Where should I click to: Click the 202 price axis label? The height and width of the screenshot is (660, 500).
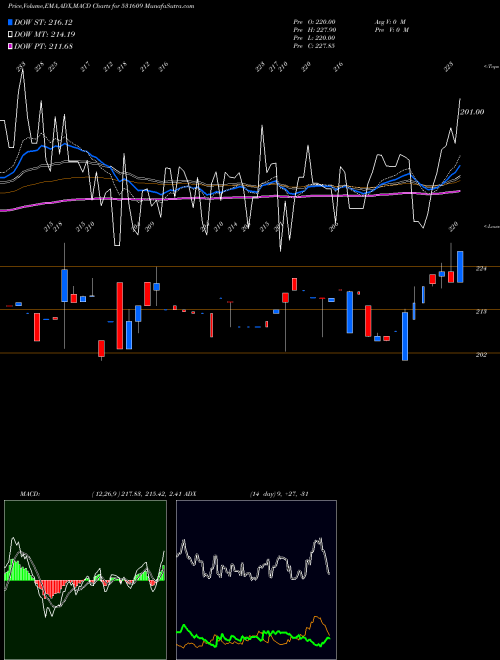coord(481,355)
